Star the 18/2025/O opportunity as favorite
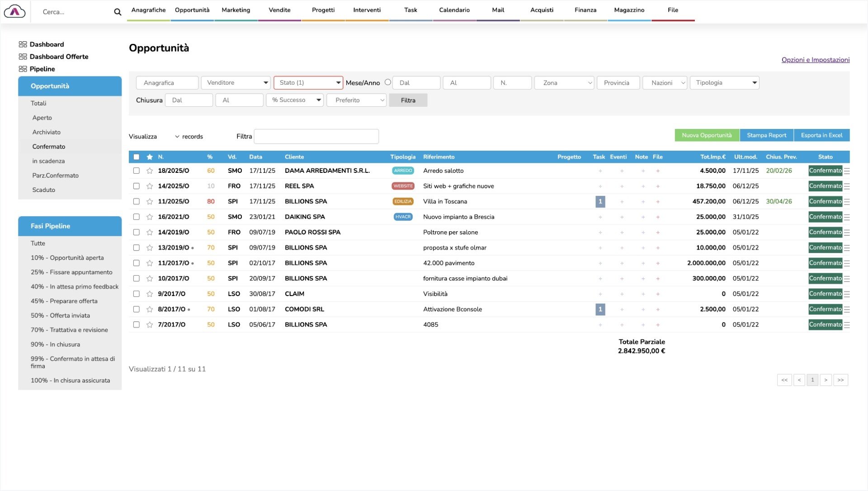 [150, 171]
